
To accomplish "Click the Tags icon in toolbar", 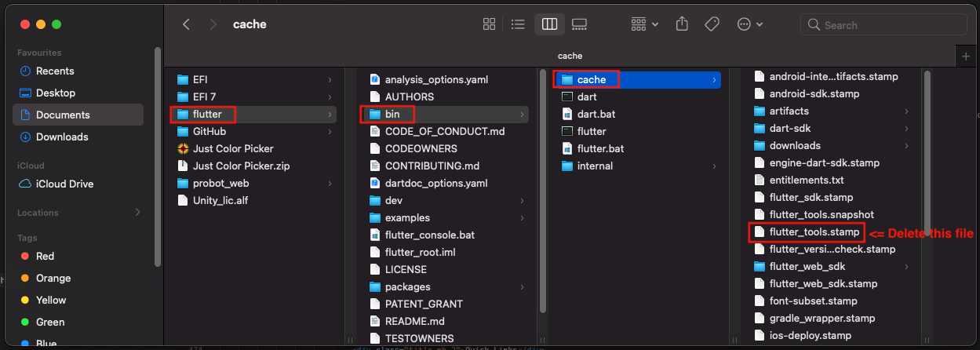I will coord(712,24).
